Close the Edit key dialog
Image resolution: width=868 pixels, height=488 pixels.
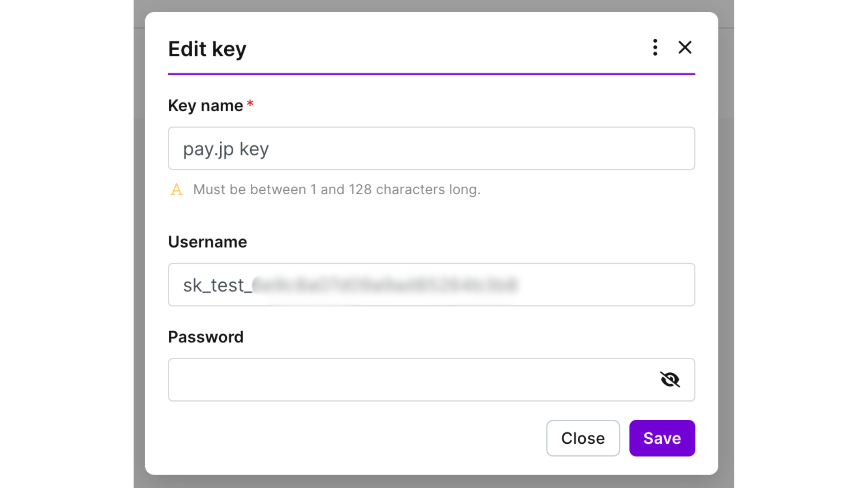click(583, 438)
